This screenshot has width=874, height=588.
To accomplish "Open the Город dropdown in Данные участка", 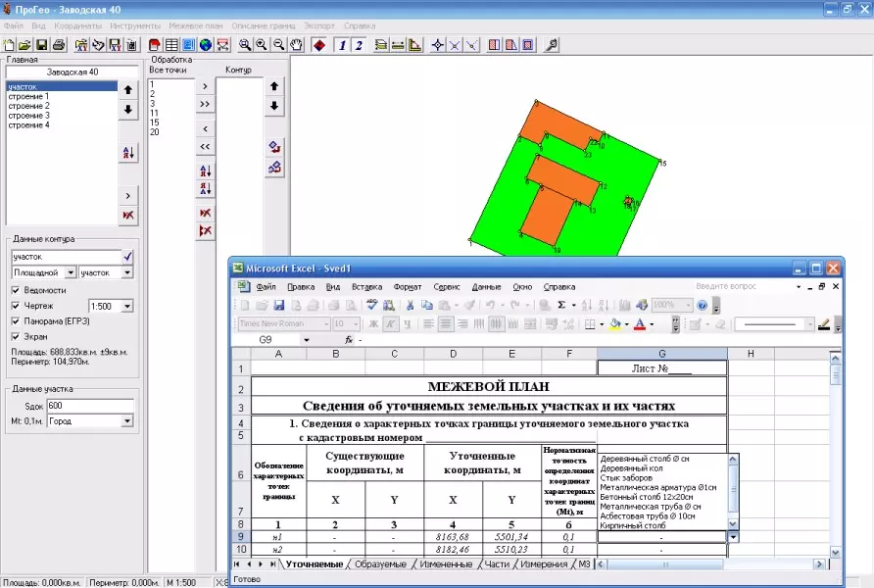I will click(127, 421).
